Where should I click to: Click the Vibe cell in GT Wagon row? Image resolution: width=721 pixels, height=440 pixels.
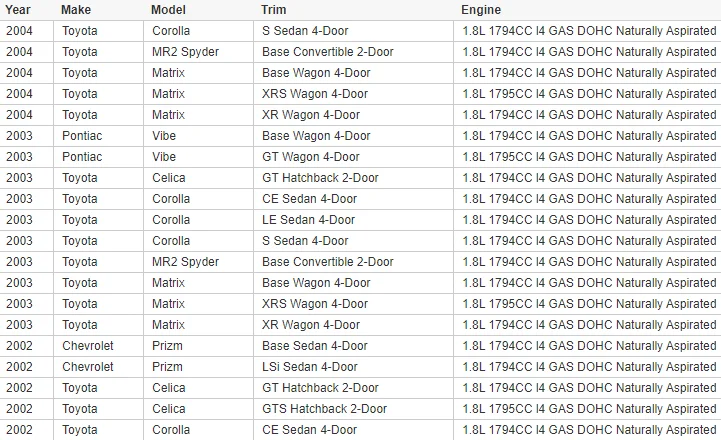[164, 157]
